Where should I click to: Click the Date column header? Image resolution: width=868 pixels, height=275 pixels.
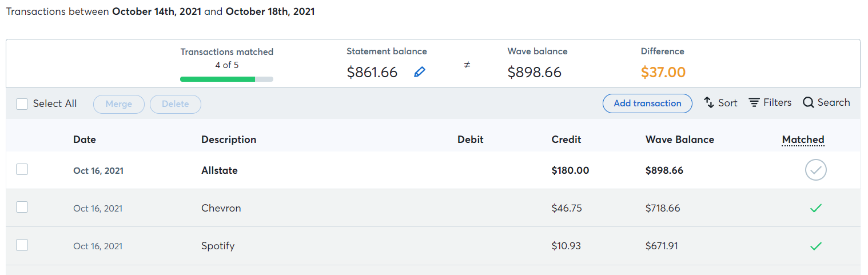point(85,140)
